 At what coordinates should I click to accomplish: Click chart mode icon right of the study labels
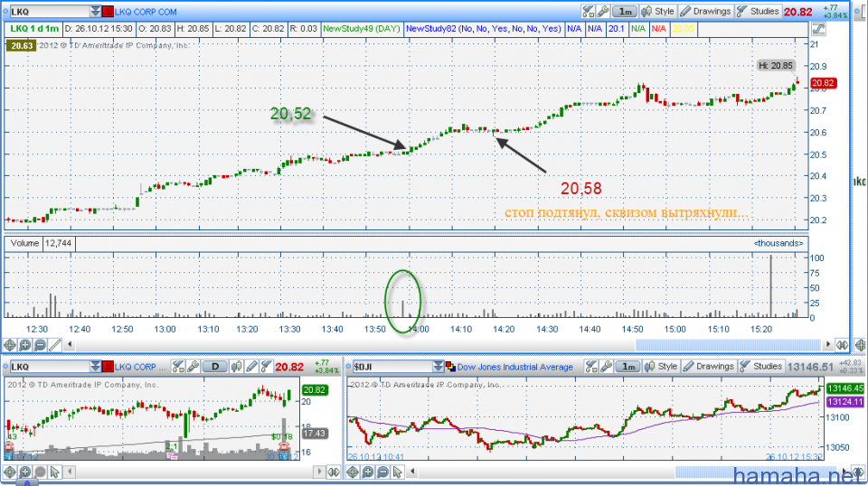tap(818, 29)
